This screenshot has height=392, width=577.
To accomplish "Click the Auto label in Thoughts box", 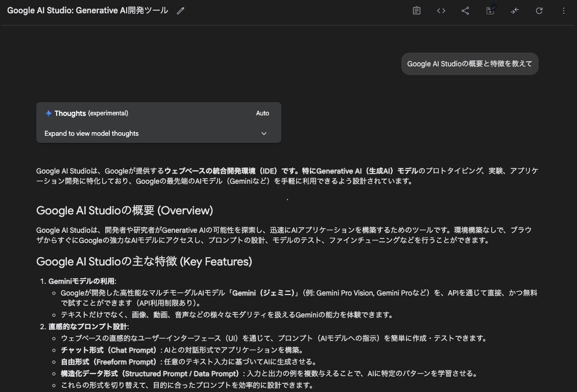I will (262, 113).
